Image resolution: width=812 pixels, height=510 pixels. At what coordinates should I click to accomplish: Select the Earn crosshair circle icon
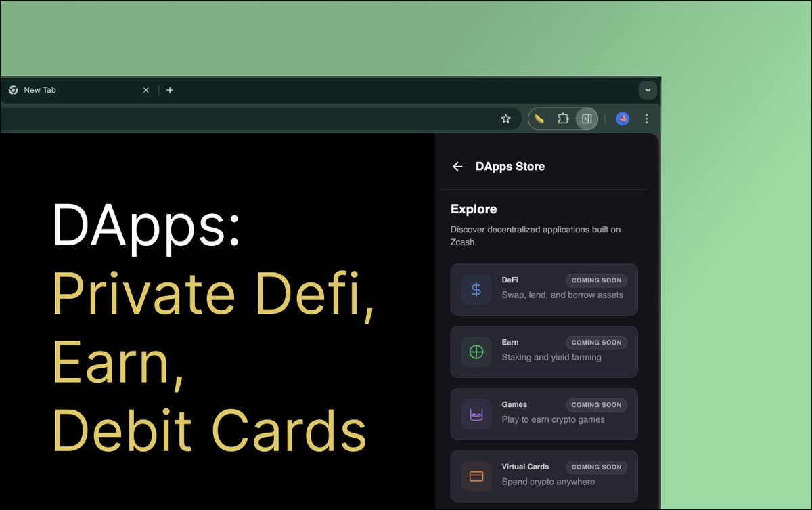476,352
